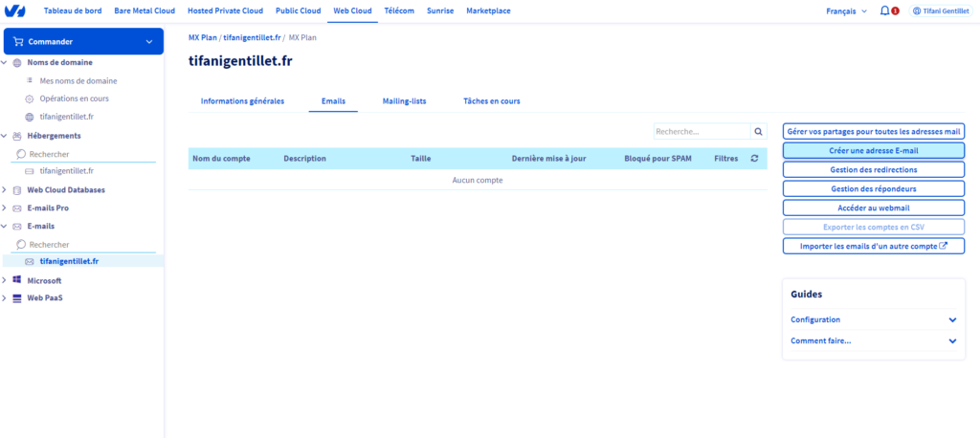980x438 pixels.
Task: Open the notifications bell icon
Action: point(883,11)
